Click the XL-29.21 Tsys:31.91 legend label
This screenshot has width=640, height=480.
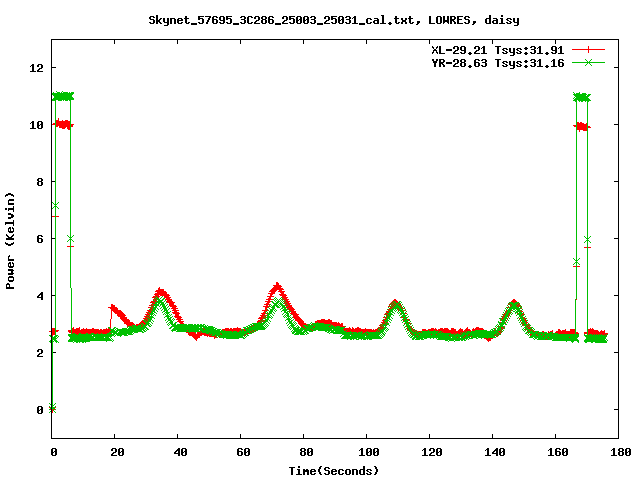pos(498,50)
